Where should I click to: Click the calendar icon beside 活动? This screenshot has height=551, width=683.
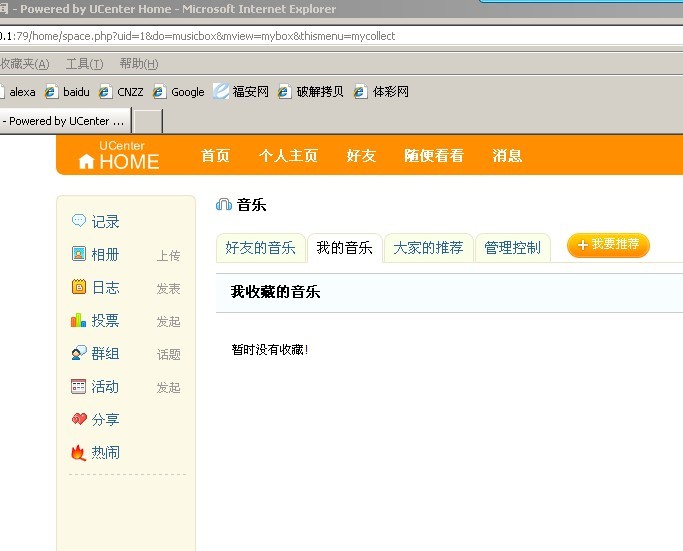tap(79, 386)
